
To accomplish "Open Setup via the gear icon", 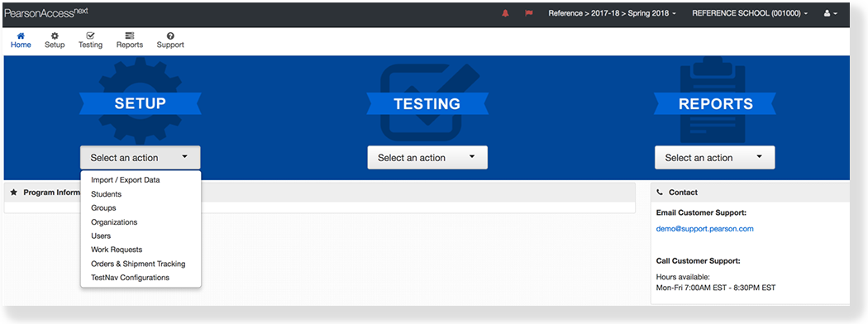I will click(x=55, y=36).
